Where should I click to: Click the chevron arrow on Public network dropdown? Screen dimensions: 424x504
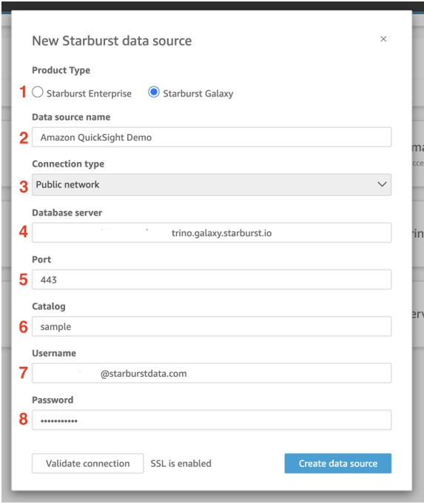click(x=382, y=184)
